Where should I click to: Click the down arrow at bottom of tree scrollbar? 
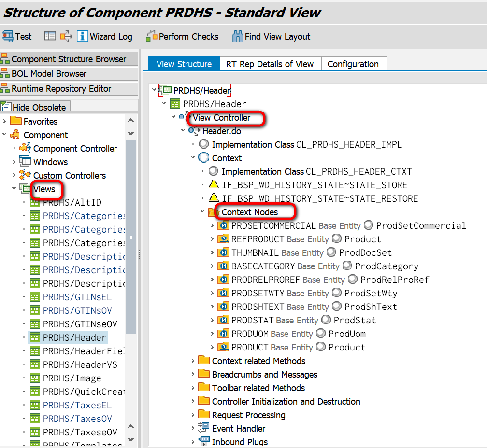(131, 439)
